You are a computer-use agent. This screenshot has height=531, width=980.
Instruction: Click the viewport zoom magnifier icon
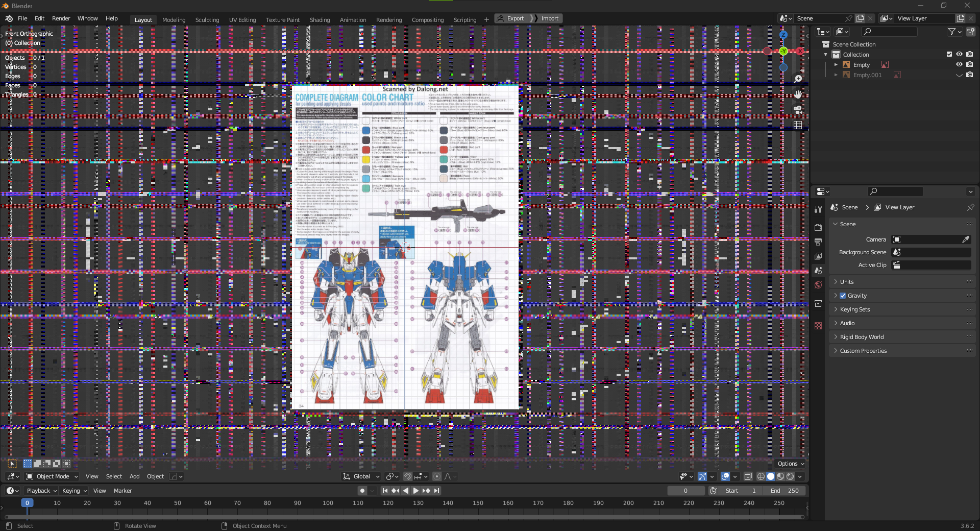click(798, 79)
